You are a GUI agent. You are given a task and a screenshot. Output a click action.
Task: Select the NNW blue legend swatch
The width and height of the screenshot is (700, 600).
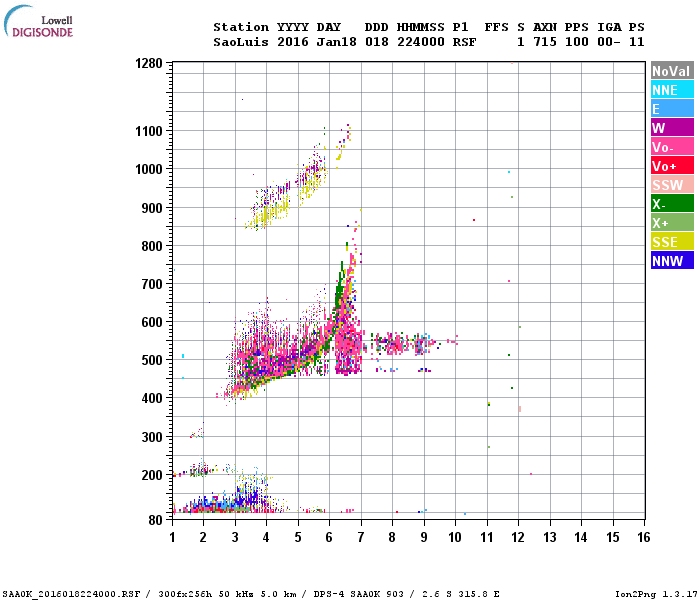(672, 260)
